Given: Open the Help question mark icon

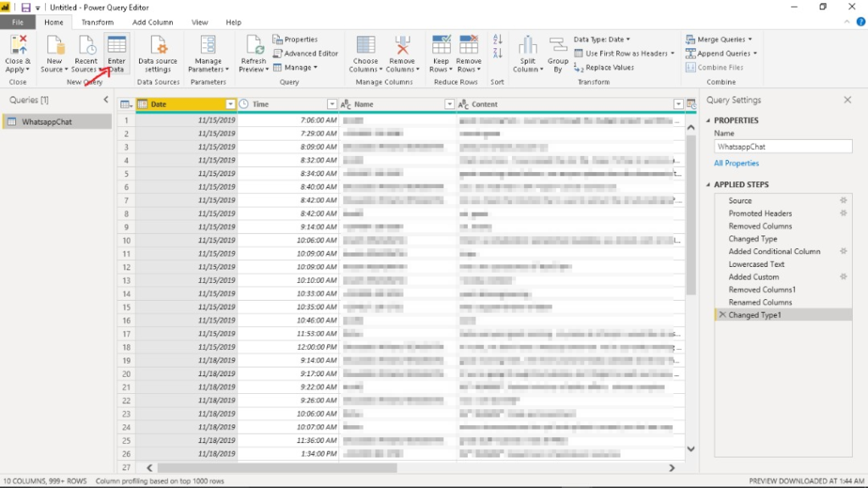Looking at the screenshot, I should (x=860, y=22).
